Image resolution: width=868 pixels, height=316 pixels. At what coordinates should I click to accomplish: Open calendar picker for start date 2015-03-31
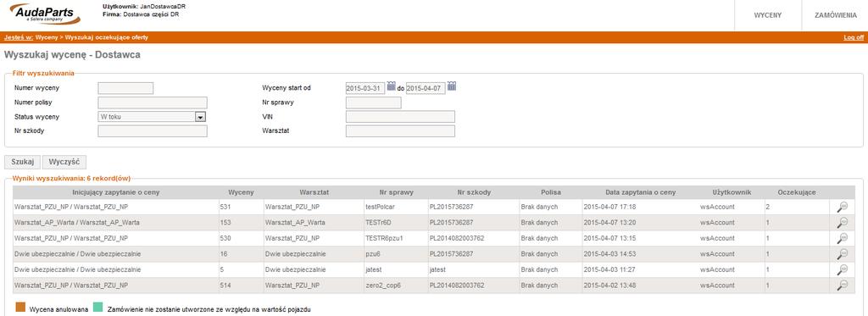click(x=392, y=86)
